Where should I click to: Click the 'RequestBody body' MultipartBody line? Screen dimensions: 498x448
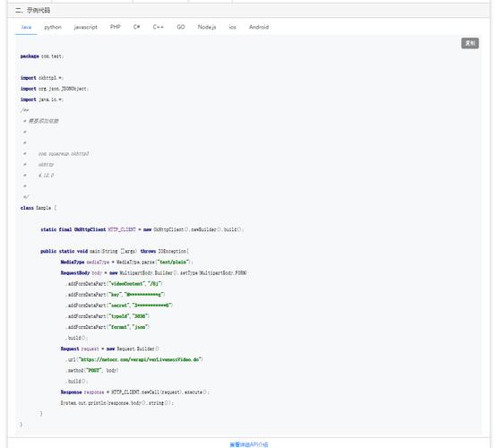(x=154, y=272)
